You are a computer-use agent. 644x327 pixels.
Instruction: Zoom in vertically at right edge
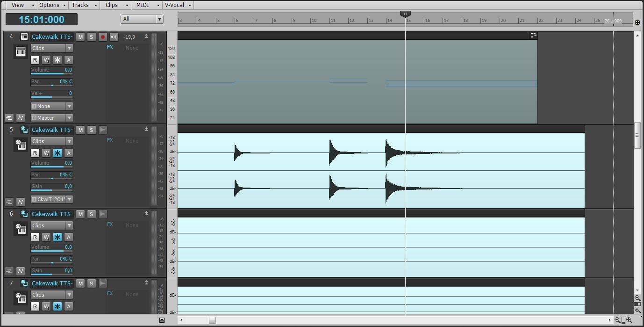(637, 310)
